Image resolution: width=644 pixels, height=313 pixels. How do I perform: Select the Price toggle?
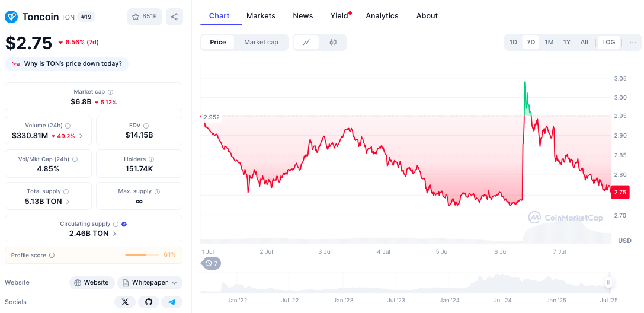pos(217,42)
